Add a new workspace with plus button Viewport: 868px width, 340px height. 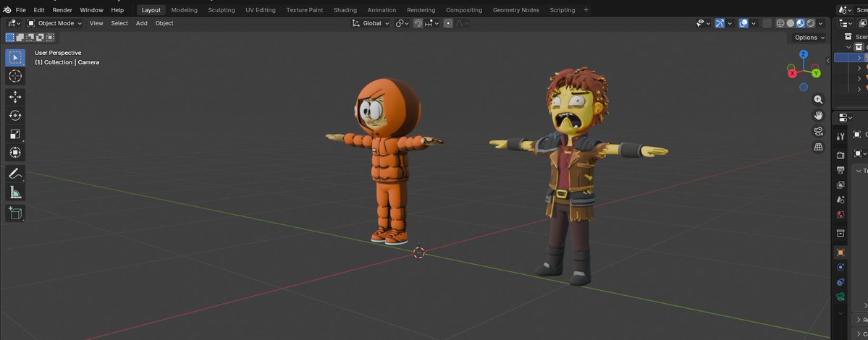tap(586, 10)
